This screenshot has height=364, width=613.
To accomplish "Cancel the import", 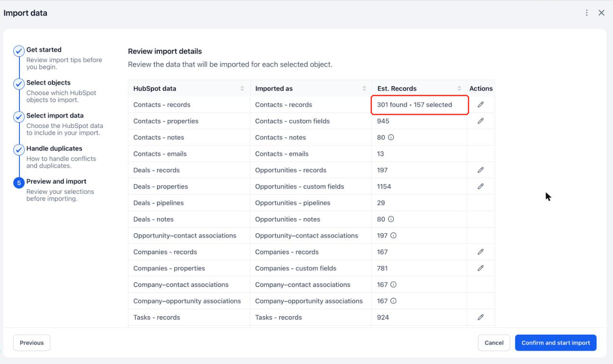I will [x=494, y=343].
